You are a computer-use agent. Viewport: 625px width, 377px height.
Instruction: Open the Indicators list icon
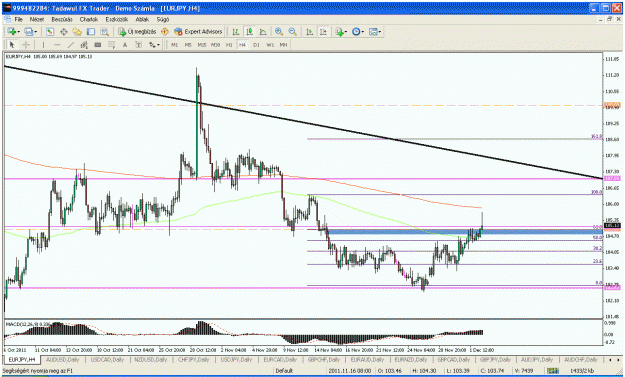(x=339, y=31)
